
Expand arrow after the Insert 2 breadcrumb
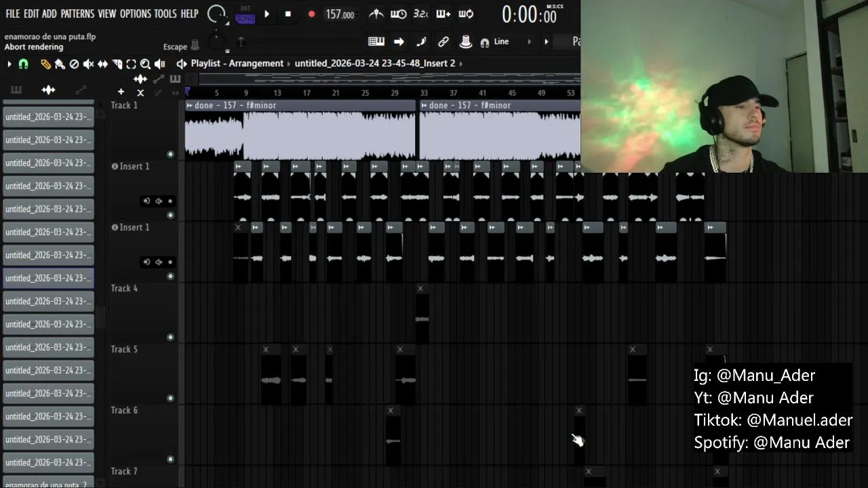pyautogui.click(x=461, y=63)
